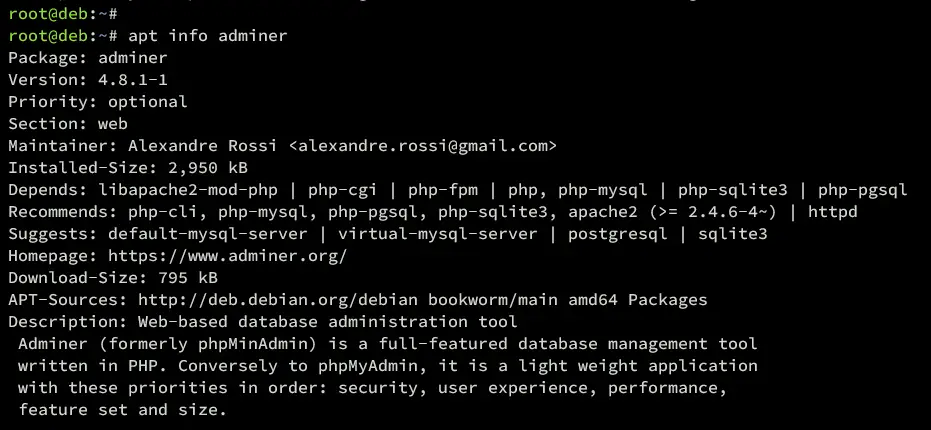Click php-pgsql at end of Depends line
This screenshot has height=430, width=931.
coord(862,190)
